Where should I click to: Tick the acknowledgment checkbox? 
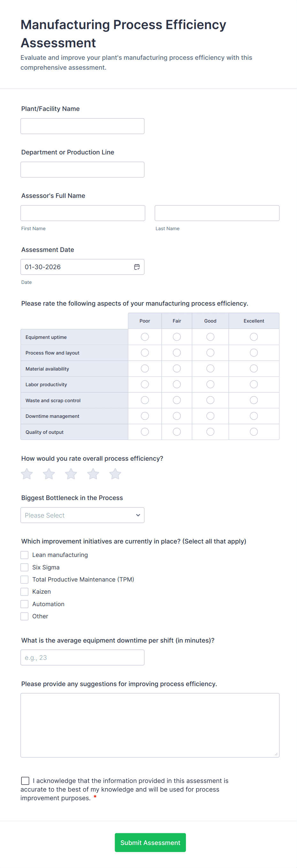[25, 780]
